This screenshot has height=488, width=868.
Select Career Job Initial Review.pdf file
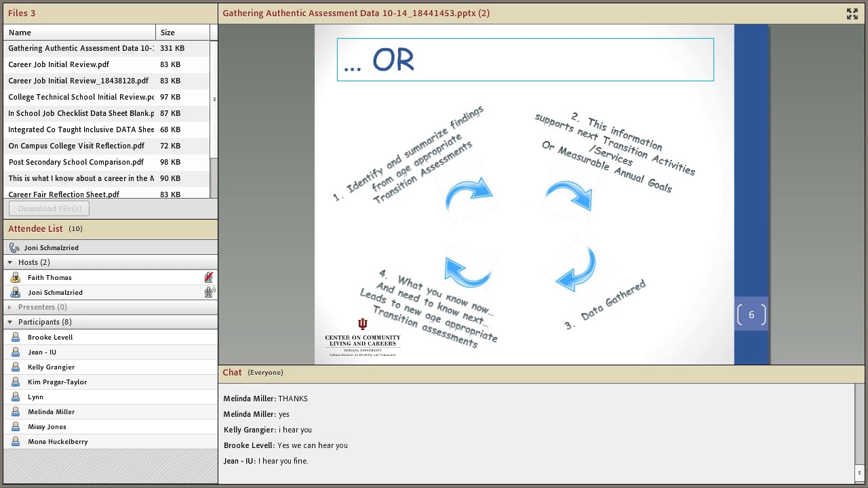click(x=106, y=64)
